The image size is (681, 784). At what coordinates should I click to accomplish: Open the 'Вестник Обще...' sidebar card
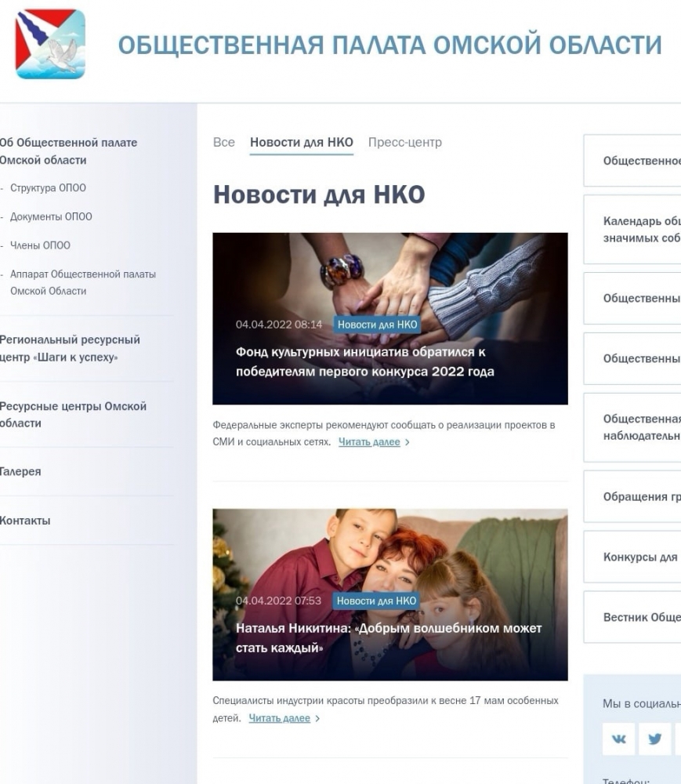tap(632, 617)
